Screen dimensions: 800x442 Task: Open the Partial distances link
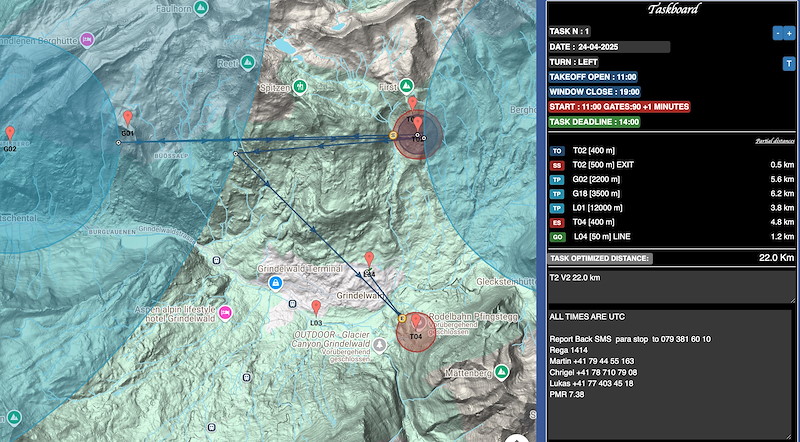[775, 141]
